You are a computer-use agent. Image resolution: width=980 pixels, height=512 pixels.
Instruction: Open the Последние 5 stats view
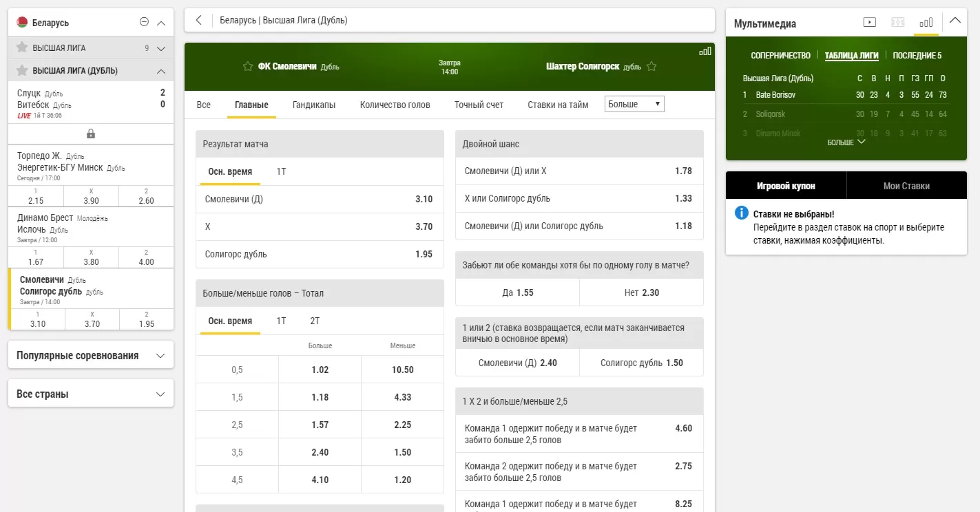click(x=917, y=56)
